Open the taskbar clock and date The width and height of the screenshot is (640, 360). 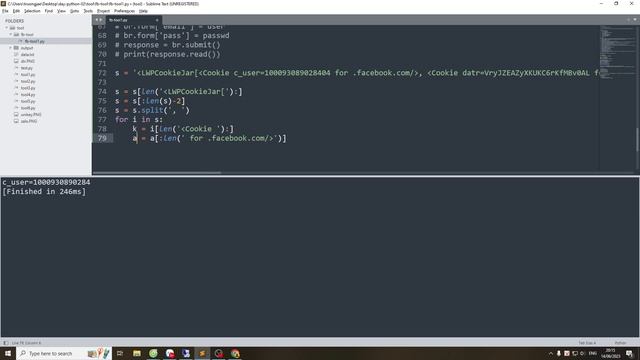[x=611, y=353]
